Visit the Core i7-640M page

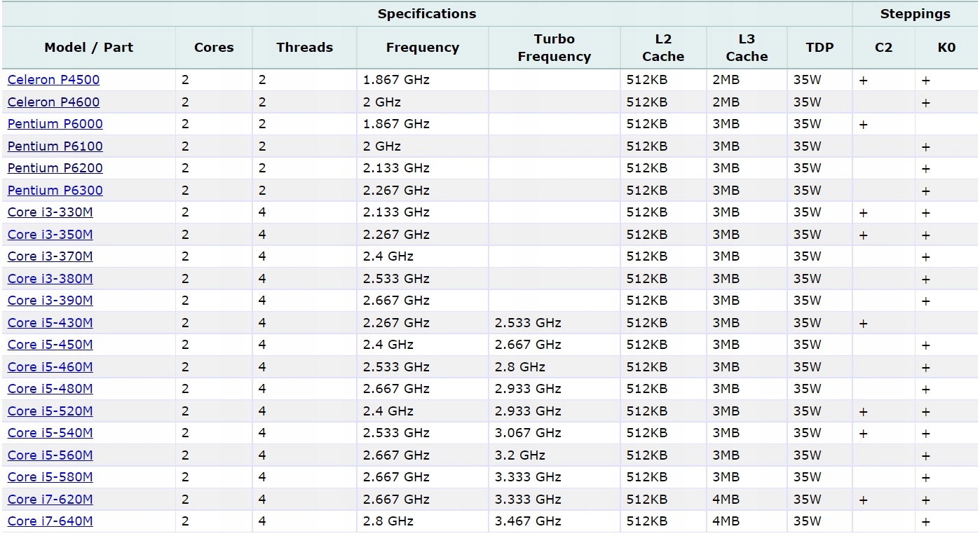[x=50, y=521]
